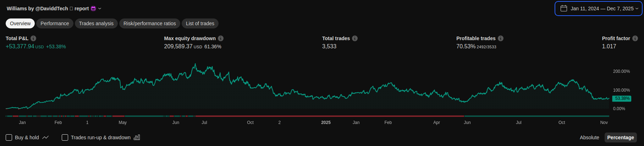Enable Trades run-up & drawdown checkbox

[65, 137]
